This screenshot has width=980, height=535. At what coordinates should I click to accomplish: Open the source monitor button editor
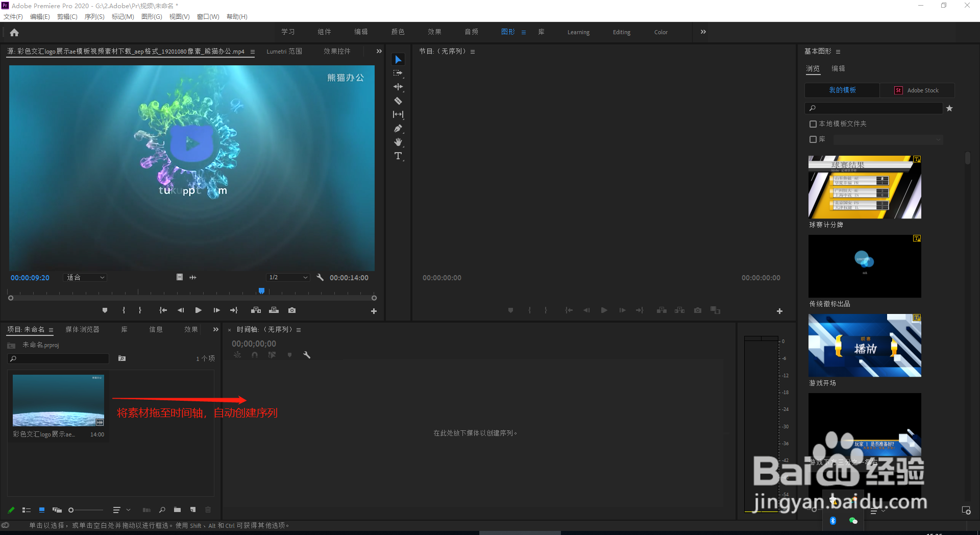click(x=374, y=311)
